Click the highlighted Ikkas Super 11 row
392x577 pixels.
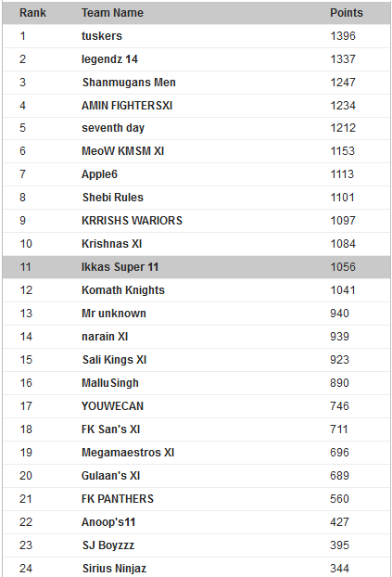point(196,267)
